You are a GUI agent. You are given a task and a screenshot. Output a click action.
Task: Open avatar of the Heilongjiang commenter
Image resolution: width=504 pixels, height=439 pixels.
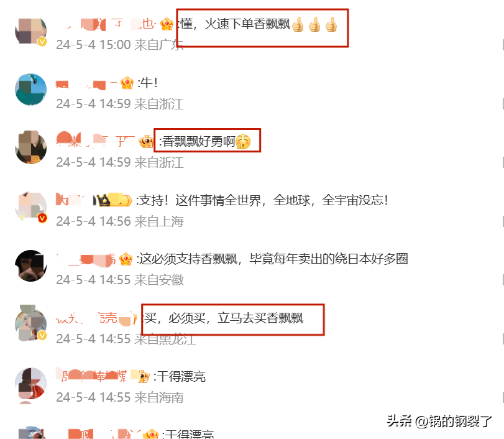click(31, 323)
